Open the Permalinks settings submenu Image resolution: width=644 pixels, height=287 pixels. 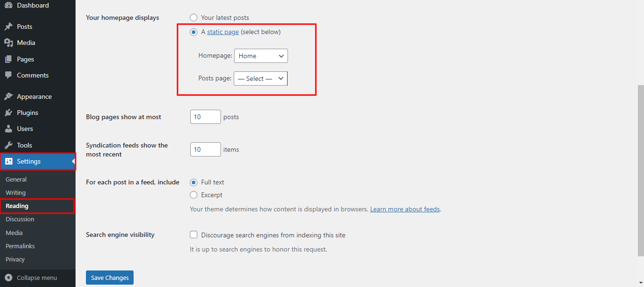tap(20, 246)
